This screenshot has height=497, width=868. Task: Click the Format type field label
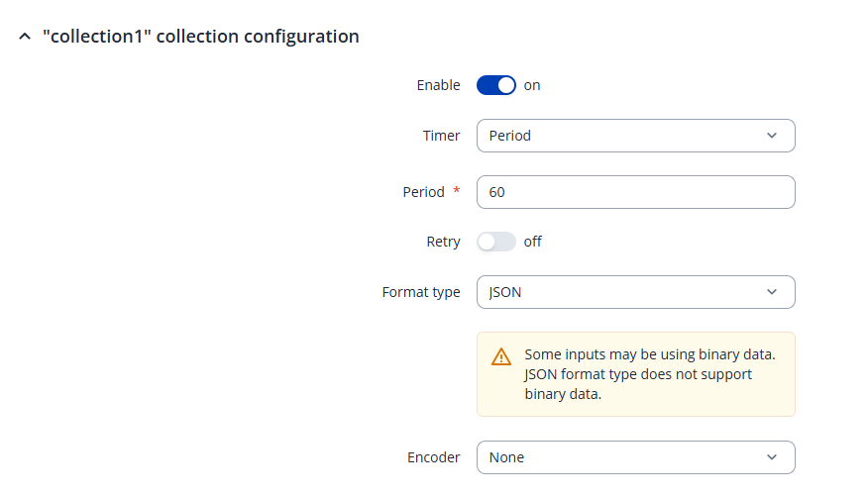tap(421, 292)
